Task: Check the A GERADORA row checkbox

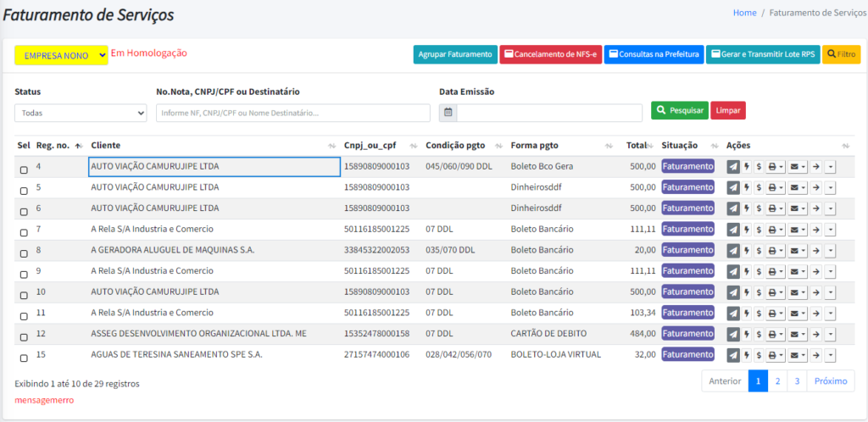Action: tap(24, 254)
